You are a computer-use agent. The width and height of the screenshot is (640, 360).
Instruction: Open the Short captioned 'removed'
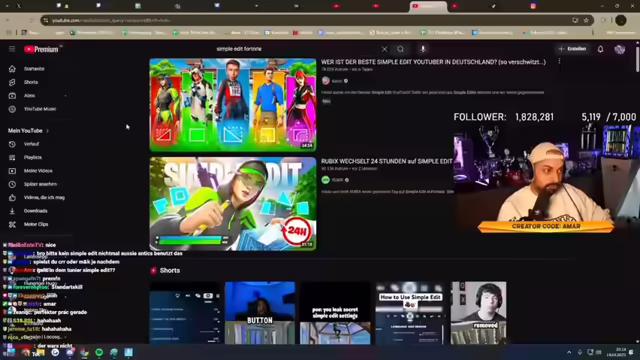478,313
